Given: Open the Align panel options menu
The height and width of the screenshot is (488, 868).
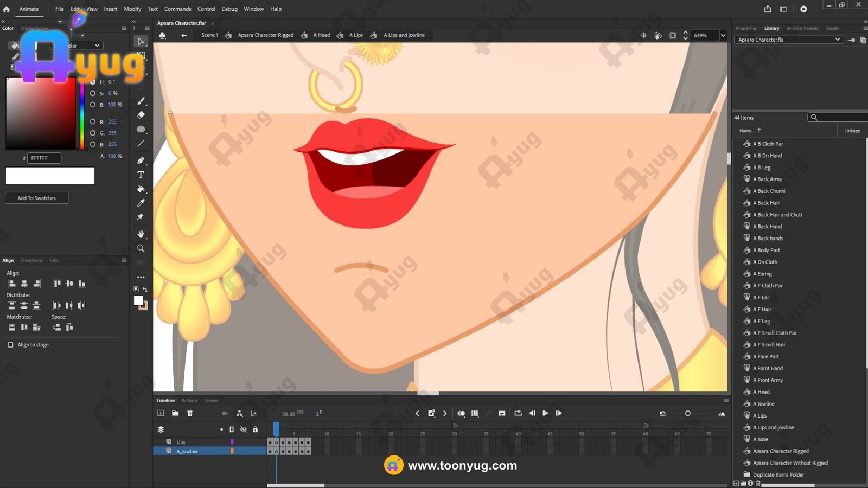Looking at the screenshot, I should tap(124, 260).
